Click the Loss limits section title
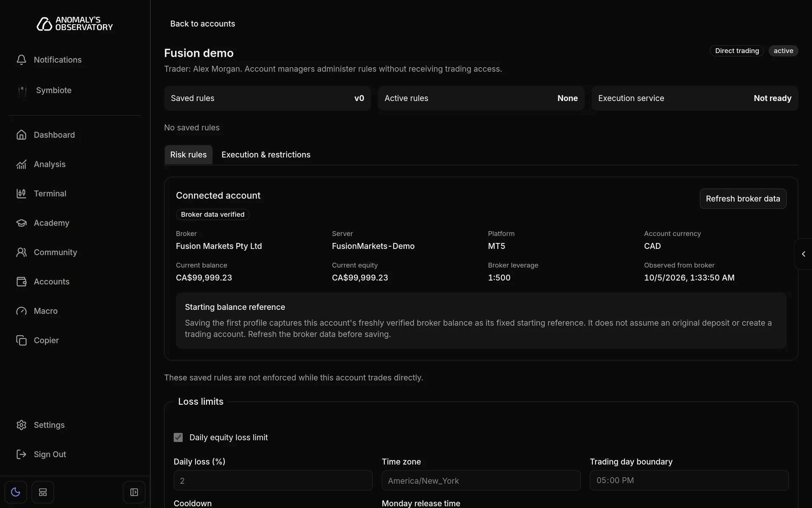812x508 pixels. click(200, 401)
